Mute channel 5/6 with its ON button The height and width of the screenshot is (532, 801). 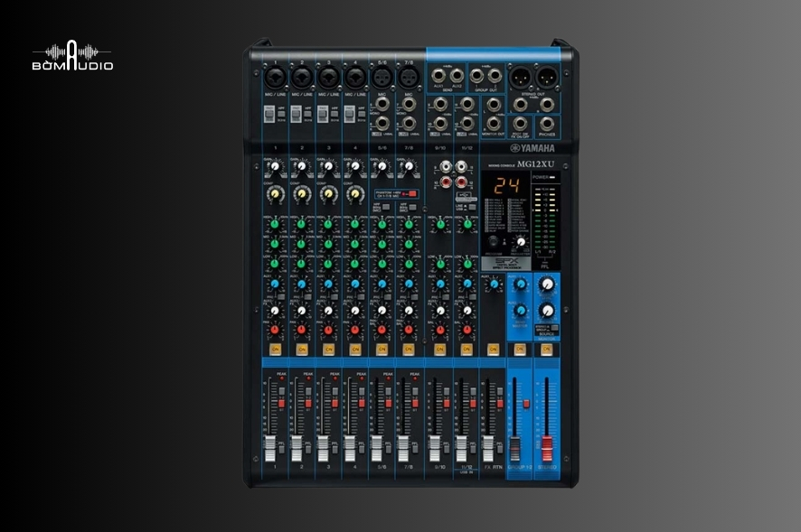(382, 350)
